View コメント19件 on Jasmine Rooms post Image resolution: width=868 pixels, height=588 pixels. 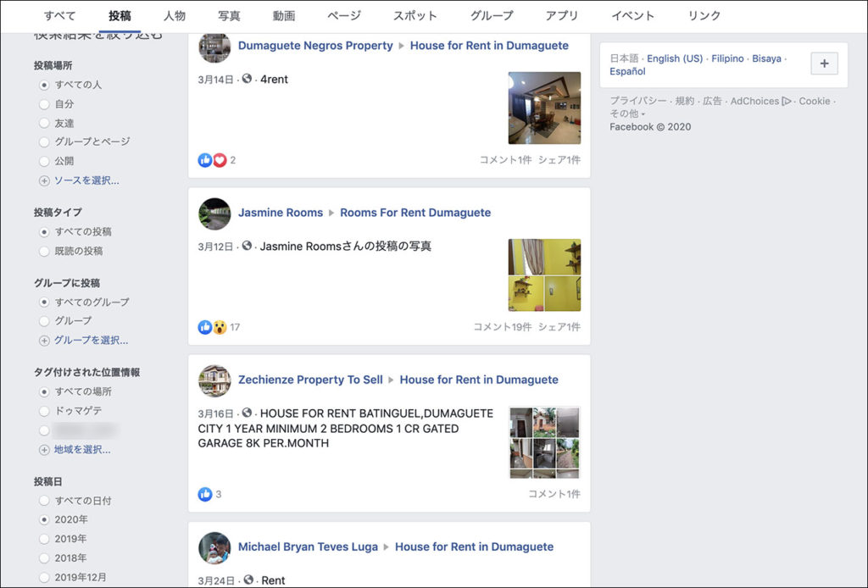pos(502,327)
